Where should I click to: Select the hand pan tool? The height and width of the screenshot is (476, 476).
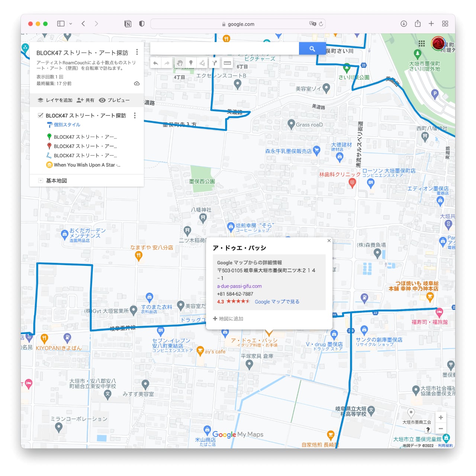tap(179, 63)
